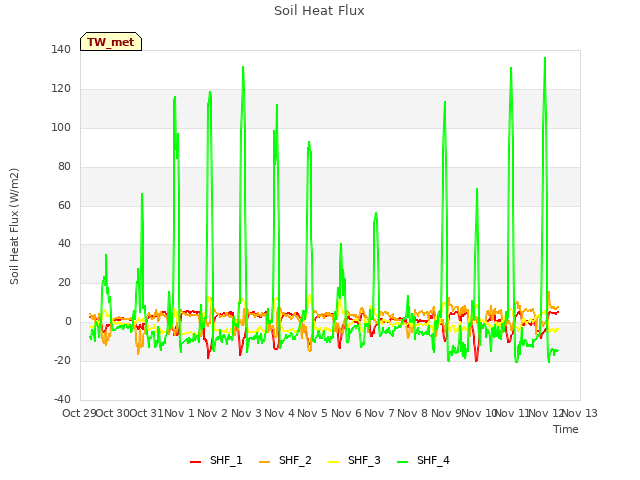
Task: Click the SHF_4 peak near 57 at Nov 7
Action: [376, 213]
